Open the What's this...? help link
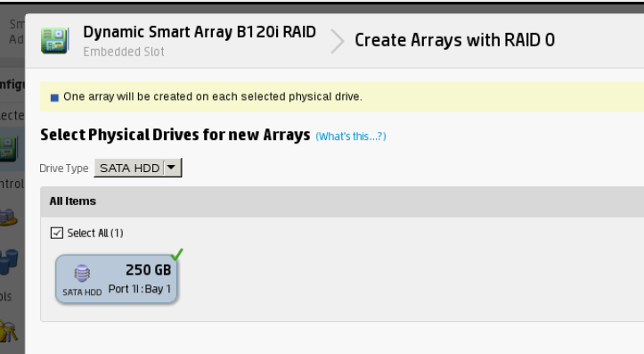 click(x=351, y=136)
